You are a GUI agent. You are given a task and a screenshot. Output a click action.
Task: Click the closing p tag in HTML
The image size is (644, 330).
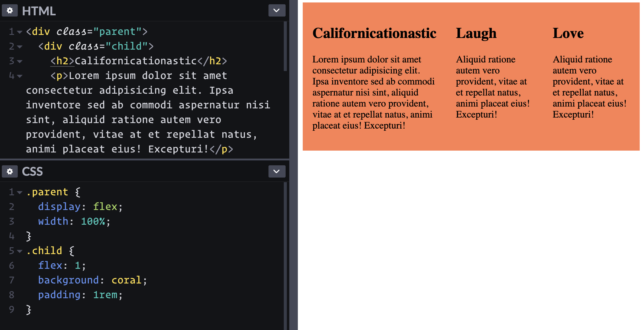tap(221, 149)
